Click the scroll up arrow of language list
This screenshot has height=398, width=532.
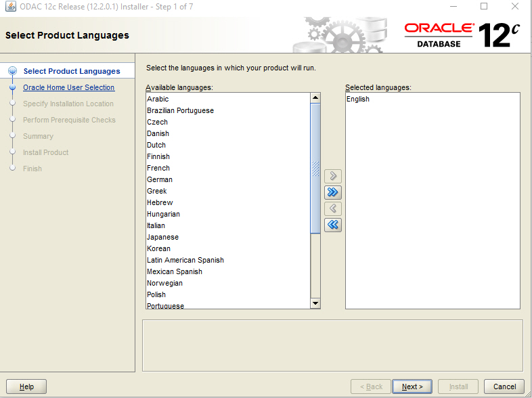[x=315, y=98]
